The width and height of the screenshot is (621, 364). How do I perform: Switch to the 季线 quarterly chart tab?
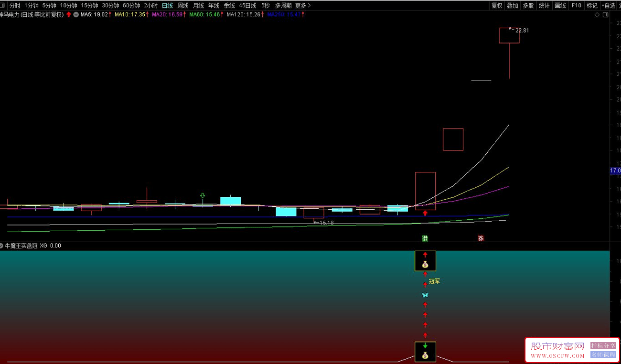click(229, 6)
